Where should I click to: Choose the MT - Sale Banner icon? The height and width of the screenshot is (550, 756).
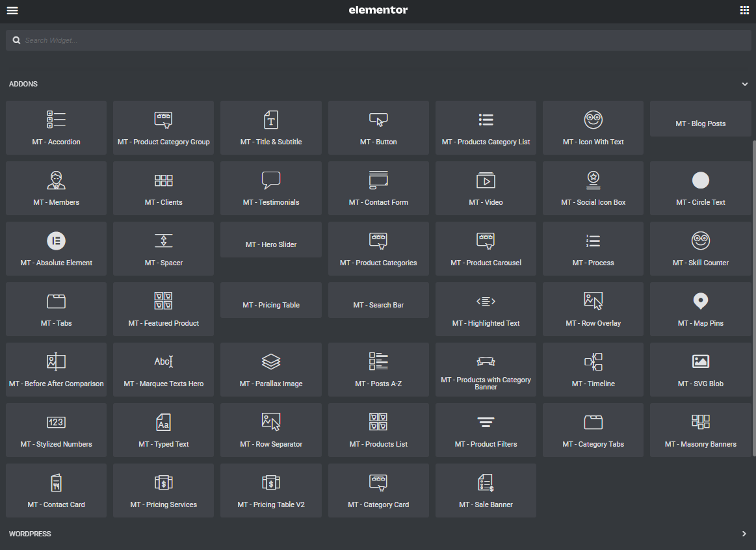(486, 482)
